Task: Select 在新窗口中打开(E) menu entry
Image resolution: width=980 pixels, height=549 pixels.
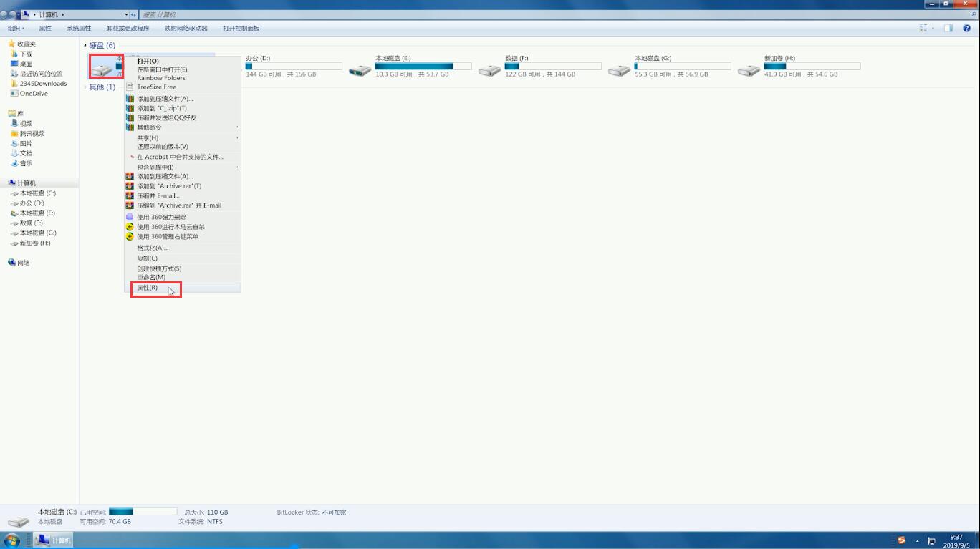Action: (162, 69)
